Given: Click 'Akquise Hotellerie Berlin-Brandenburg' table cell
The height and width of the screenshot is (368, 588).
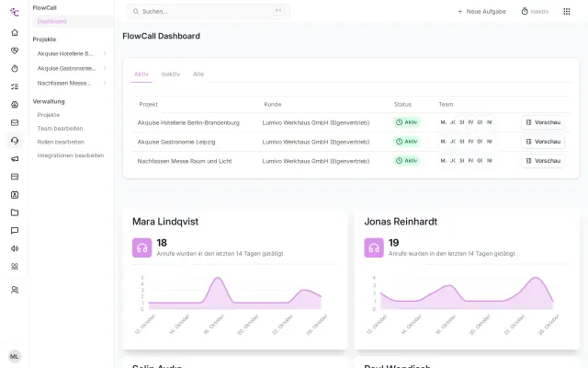Looking at the screenshot, I should (x=188, y=122).
